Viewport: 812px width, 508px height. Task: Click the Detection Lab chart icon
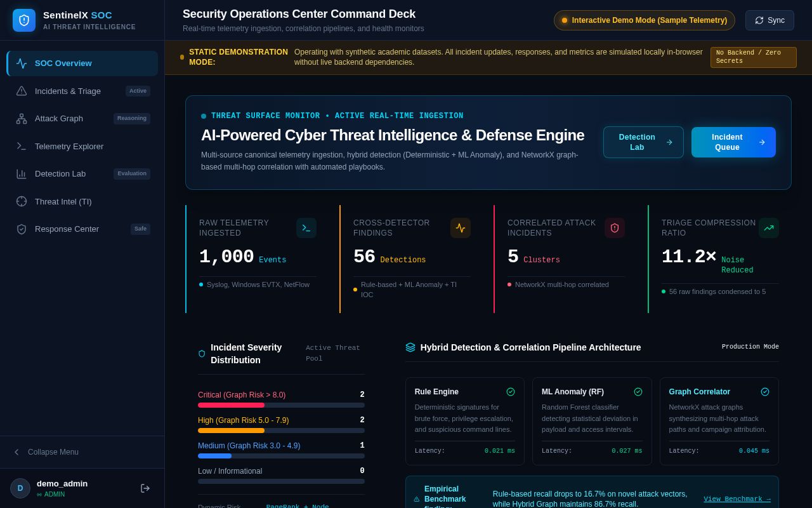click(x=22, y=174)
